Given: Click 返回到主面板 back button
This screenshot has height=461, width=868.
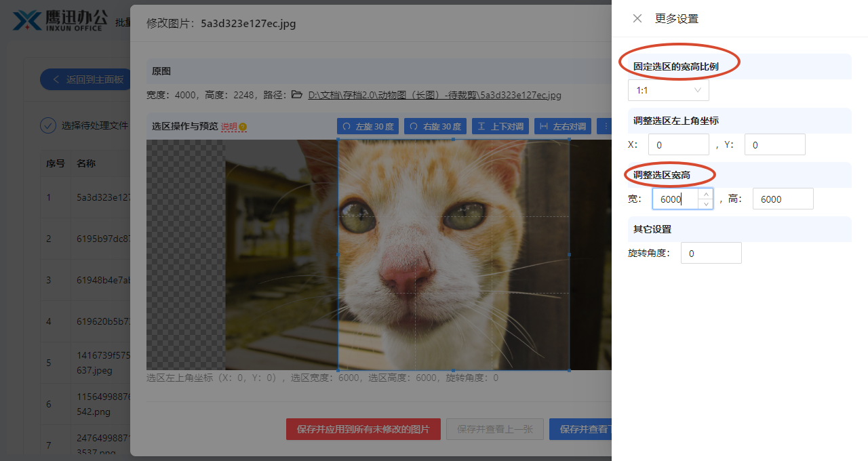Looking at the screenshot, I should click(x=85, y=79).
